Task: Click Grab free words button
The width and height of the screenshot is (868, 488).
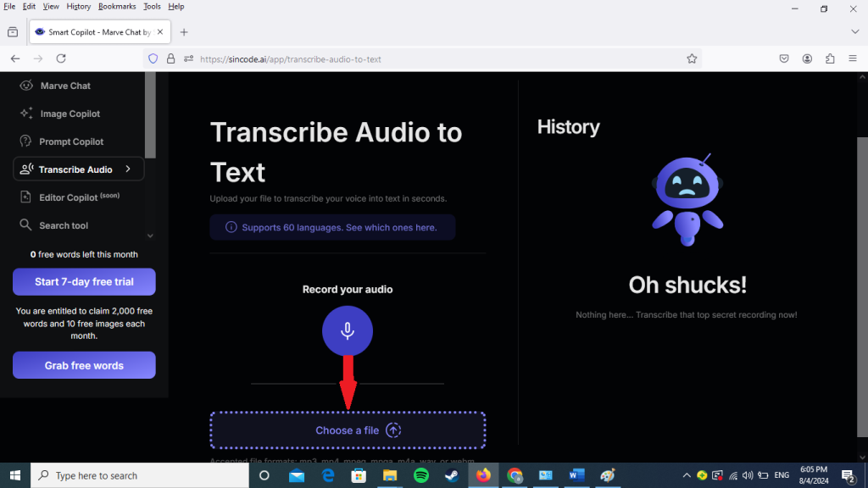Action: point(84,365)
